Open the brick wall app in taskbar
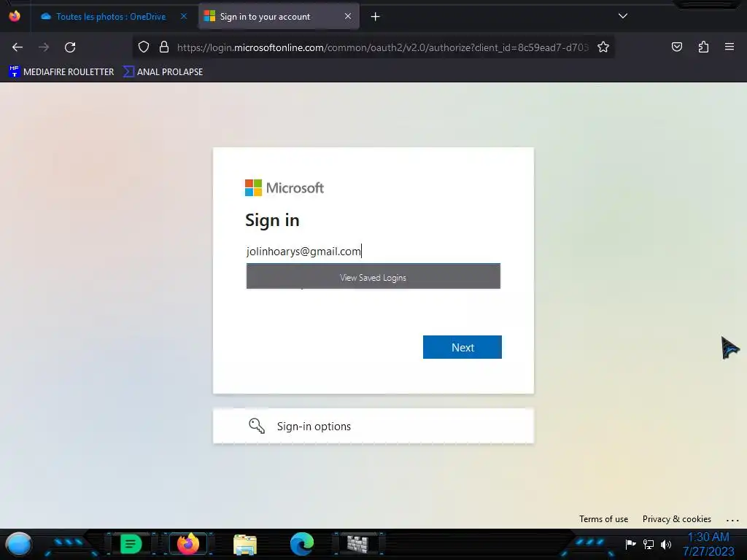This screenshot has width=747, height=560. pyautogui.click(x=357, y=544)
